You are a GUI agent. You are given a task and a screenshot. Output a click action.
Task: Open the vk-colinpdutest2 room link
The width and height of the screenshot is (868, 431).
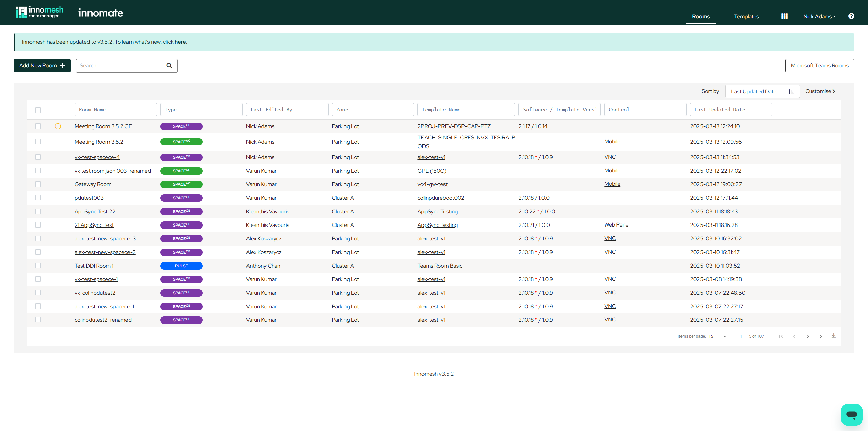pos(95,293)
